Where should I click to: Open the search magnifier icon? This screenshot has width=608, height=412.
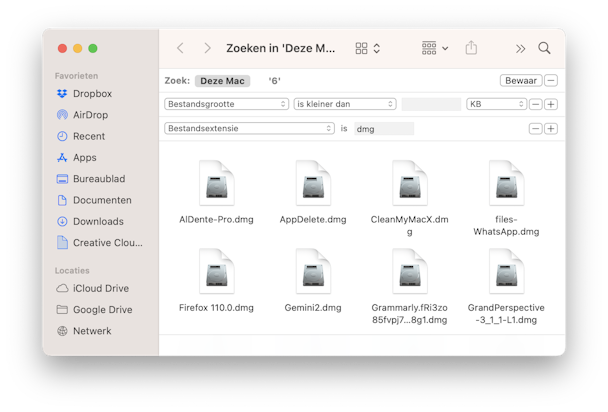click(x=544, y=48)
